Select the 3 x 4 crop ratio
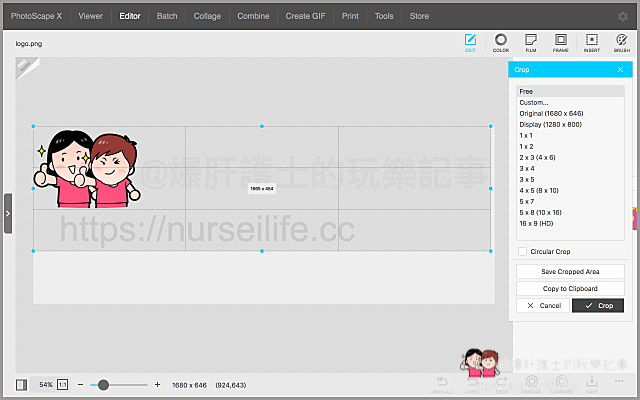Viewport: 640px width, 400px height. click(x=570, y=169)
